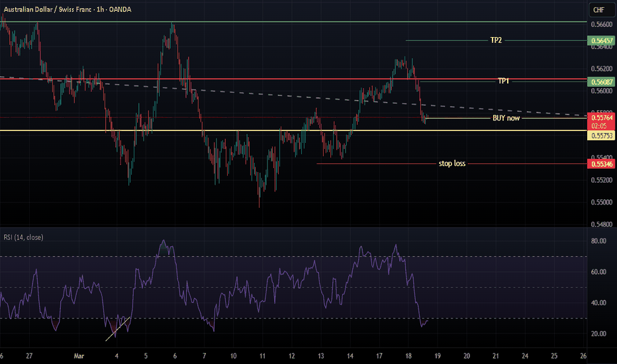Viewport: 617px width, 364px height.
Task: Click date 26 on the time axis
Action: (x=583, y=356)
